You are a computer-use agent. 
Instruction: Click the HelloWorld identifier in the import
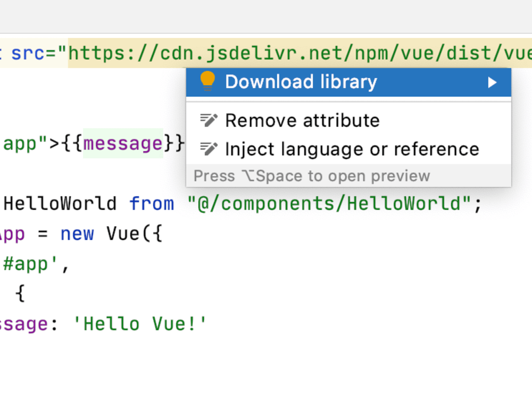click(60, 203)
